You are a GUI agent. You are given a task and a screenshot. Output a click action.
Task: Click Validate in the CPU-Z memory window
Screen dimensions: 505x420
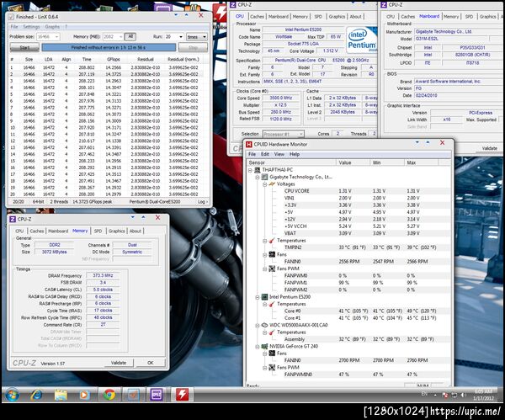119,363
